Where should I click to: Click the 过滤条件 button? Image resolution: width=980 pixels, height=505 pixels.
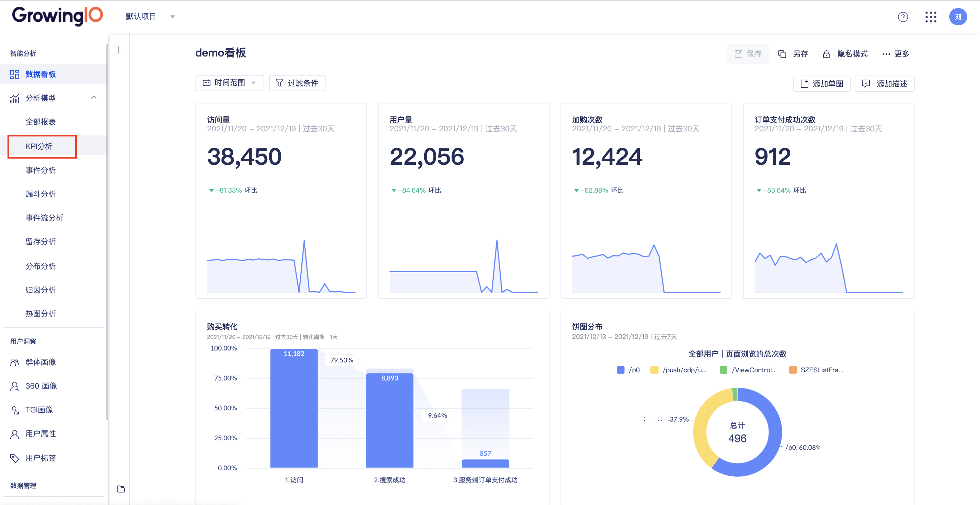point(297,83)
